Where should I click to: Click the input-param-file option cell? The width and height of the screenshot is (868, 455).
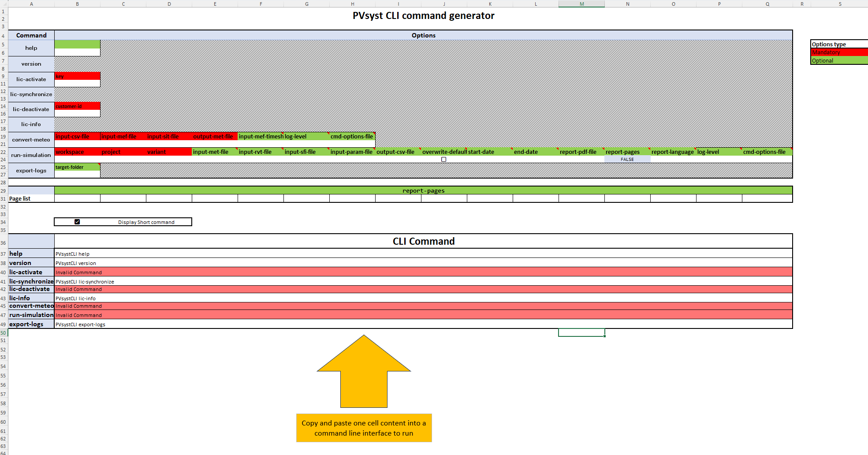tap(352, 152)
